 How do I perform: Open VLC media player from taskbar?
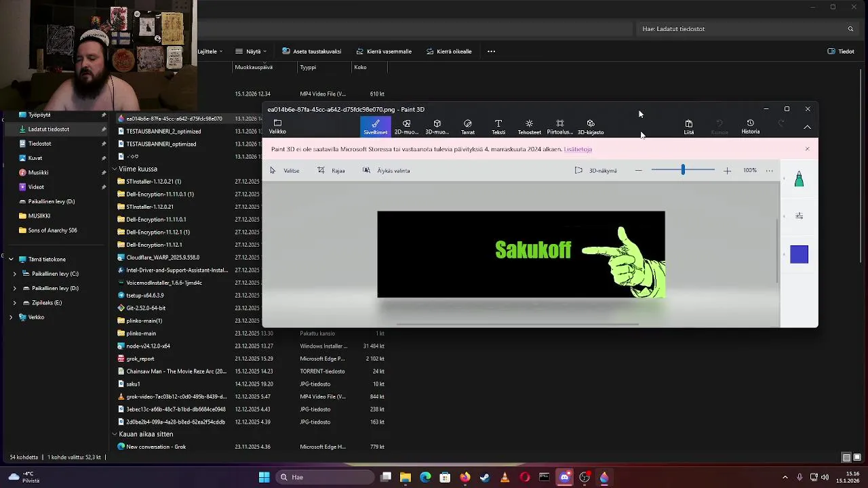(x=505, y=477)
